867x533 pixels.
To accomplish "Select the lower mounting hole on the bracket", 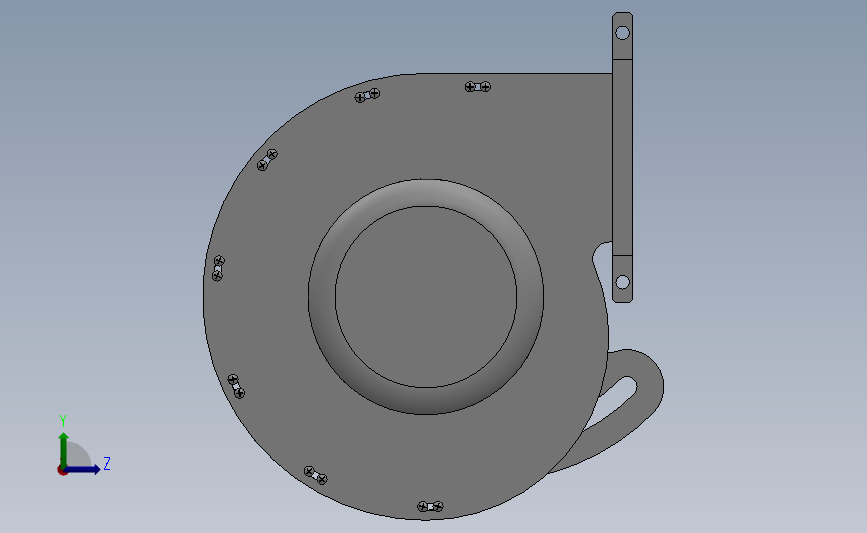I will 622,282.
